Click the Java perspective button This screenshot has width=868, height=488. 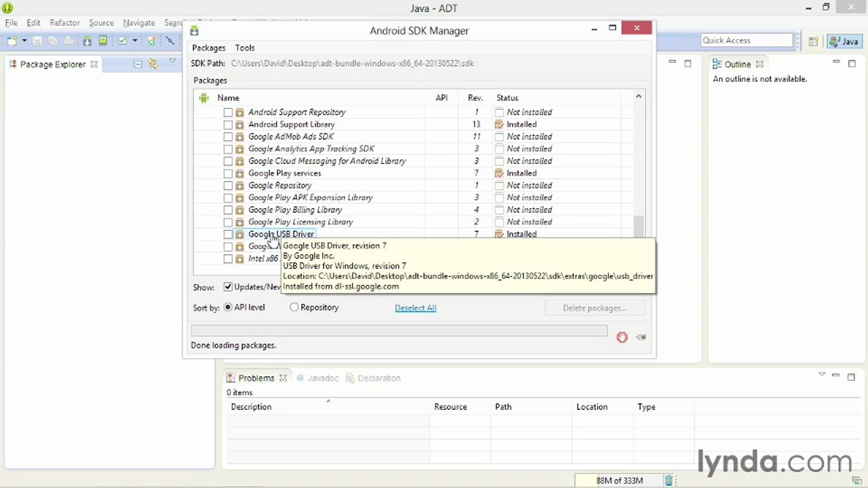tap(844, 41)
